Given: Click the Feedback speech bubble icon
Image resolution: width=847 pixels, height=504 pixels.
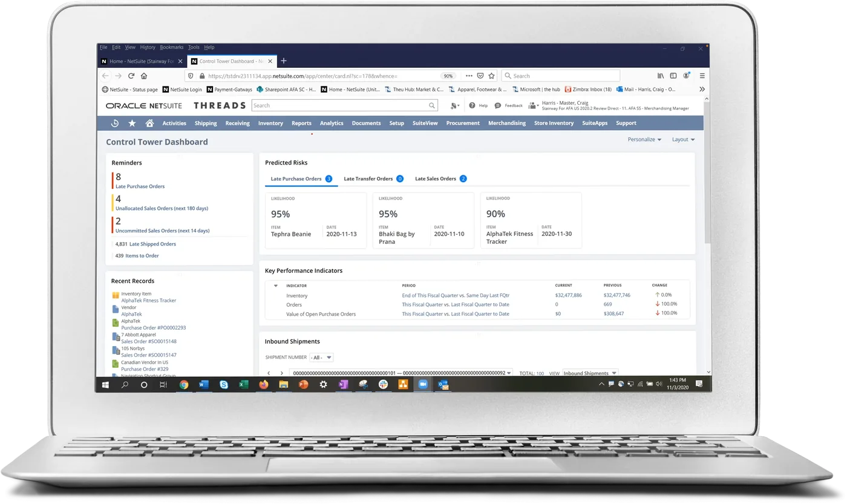Looking at the screenshot, I should pos(498,105).
